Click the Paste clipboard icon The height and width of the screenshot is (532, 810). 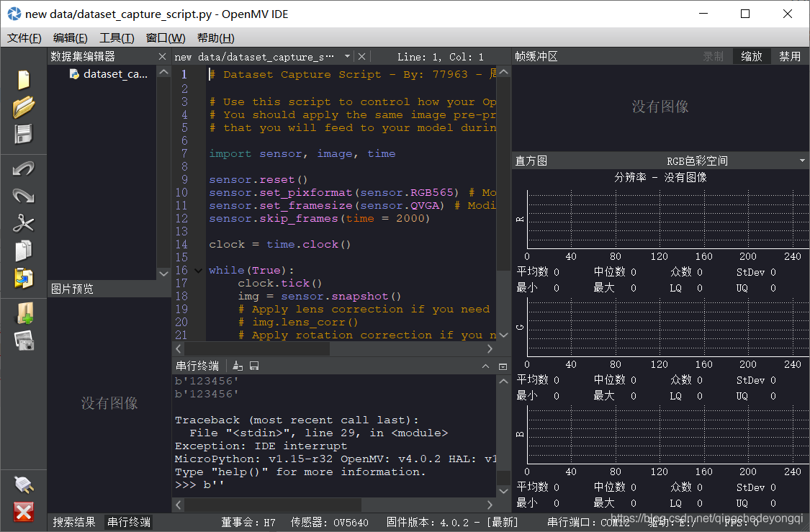(24, 279)
